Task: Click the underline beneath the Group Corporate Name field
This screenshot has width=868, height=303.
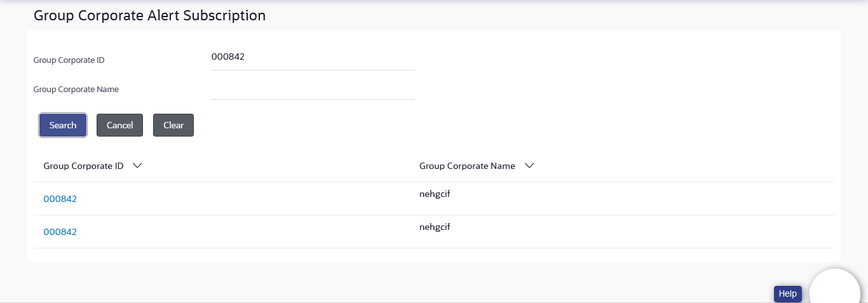Action: click(313, 99)
